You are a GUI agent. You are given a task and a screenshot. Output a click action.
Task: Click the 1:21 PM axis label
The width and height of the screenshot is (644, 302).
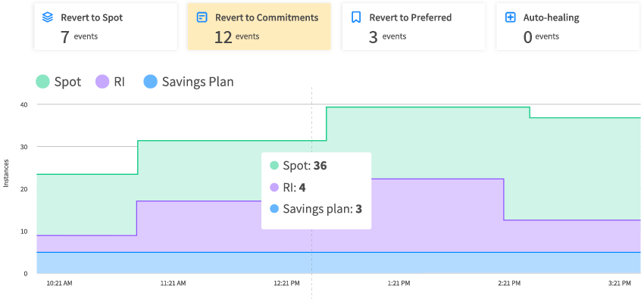click(x=399, y=283)
